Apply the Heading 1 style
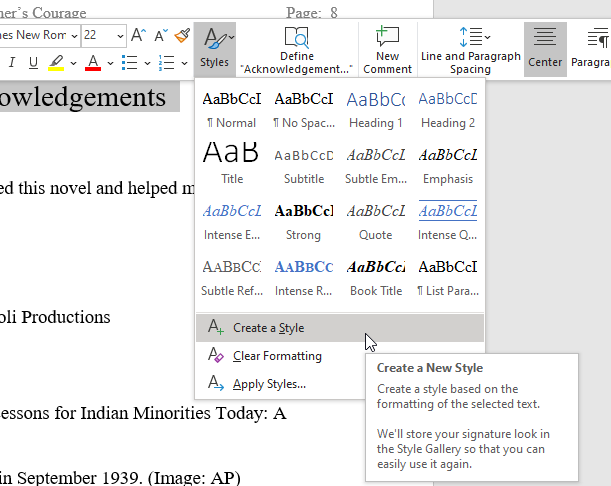Image resolution: width=611 pixels, height=486 pixels. tap(376, 110)
